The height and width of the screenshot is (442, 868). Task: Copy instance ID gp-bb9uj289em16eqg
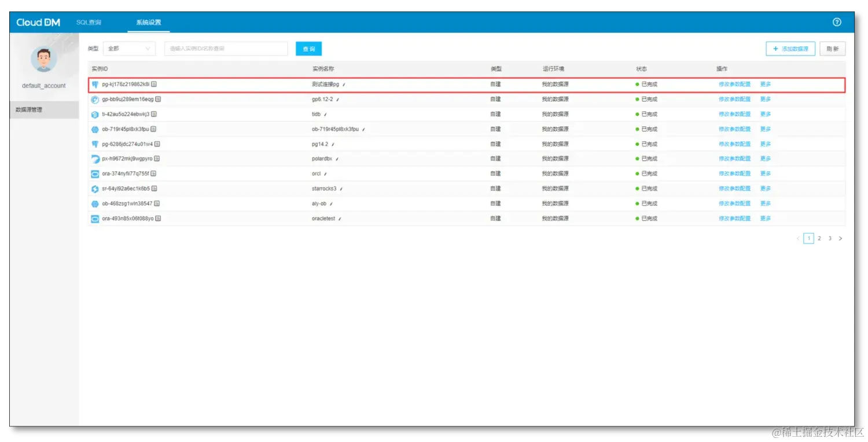tap(158, 100)
